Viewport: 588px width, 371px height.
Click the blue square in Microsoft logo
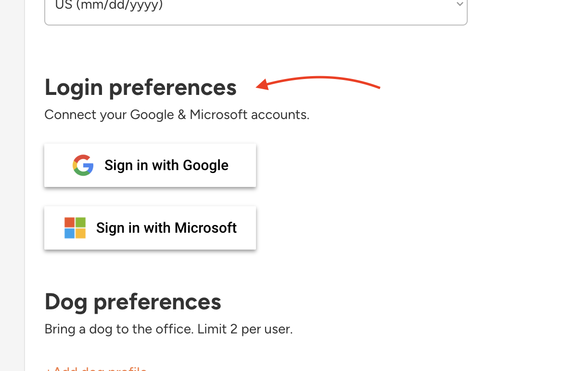(x=70, y=233)
